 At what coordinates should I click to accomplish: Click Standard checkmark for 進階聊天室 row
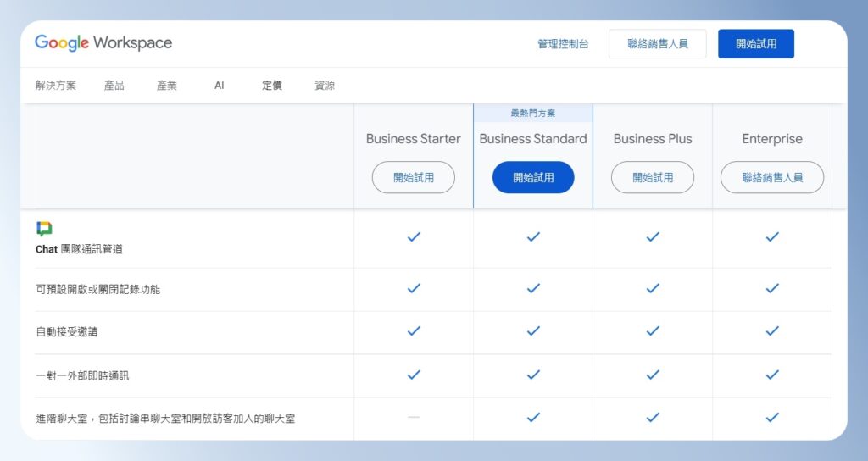coord(533,417)
